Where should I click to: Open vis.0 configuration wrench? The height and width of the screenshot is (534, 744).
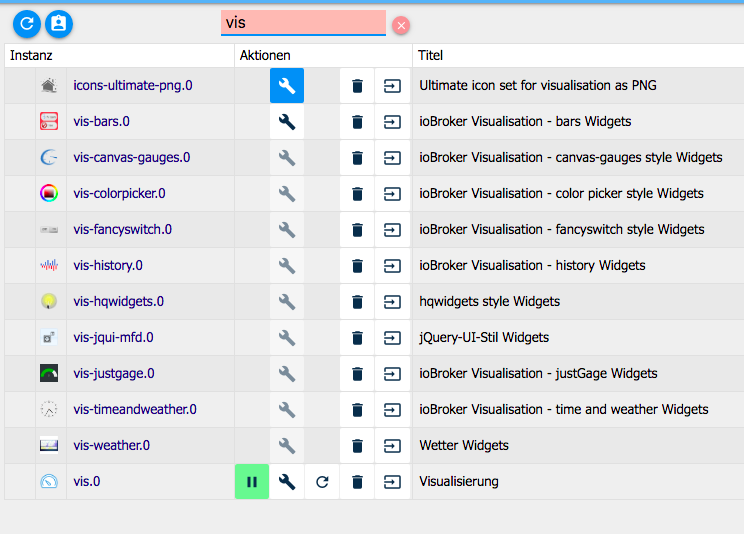point(287,482)
